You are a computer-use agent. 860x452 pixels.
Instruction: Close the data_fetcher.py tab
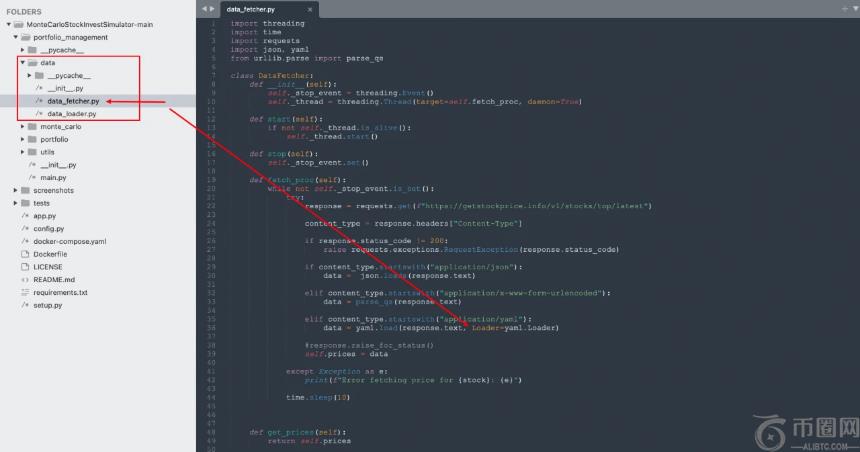pyautogui.click(x=309, y=9)
